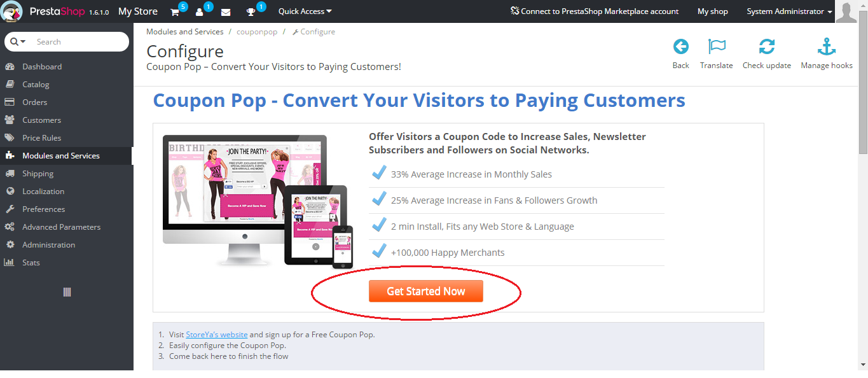
Task: Open the trophy merchant expertise icon
Action: pos(251,12)
